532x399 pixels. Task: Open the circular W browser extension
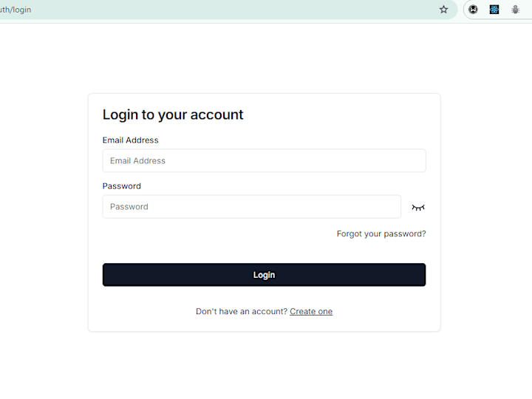tap(474, 10)
